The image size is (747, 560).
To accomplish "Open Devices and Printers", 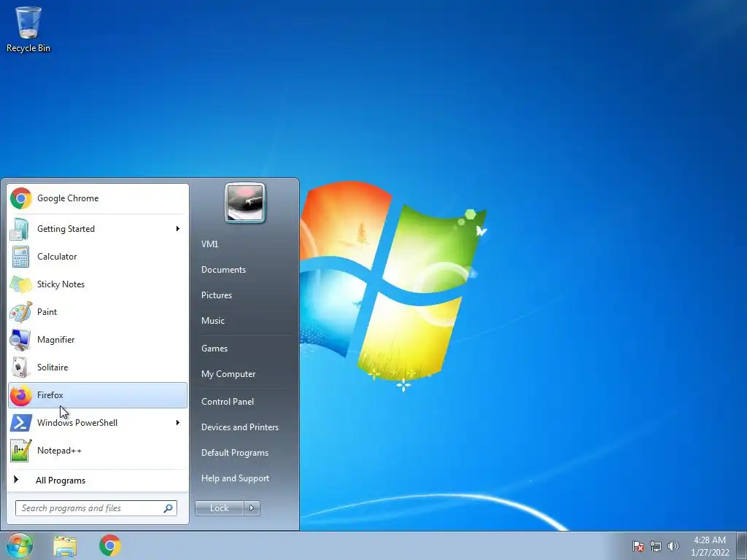I will pyautogui.click(x=239, y=427).
